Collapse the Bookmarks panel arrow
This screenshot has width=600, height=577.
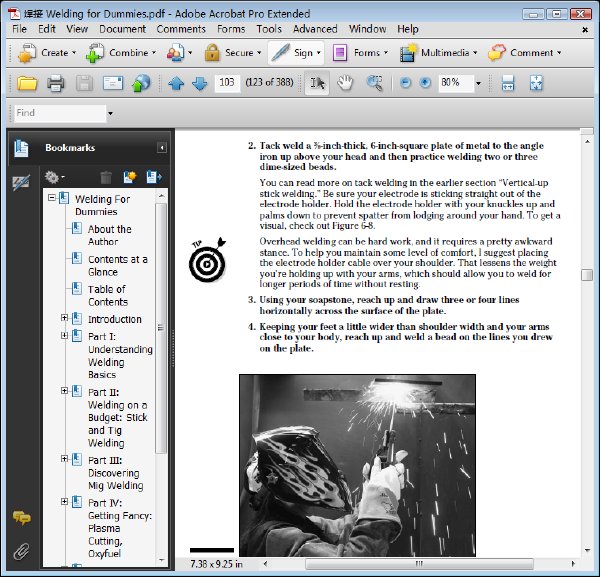coord(162,148)
